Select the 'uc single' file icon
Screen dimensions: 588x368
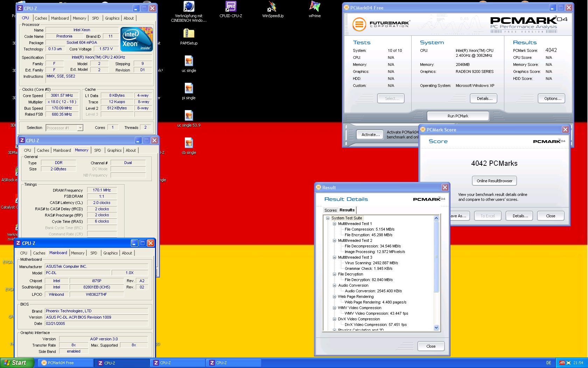(189, 61)
